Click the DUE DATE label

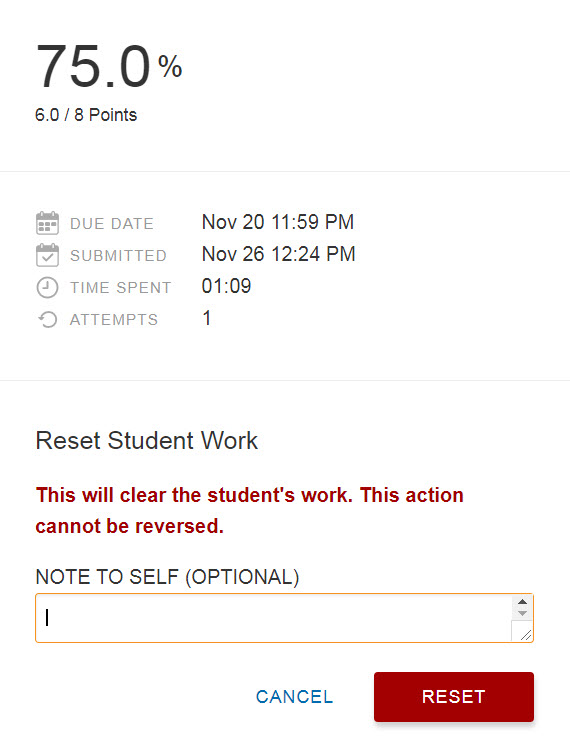coord(112,224)
